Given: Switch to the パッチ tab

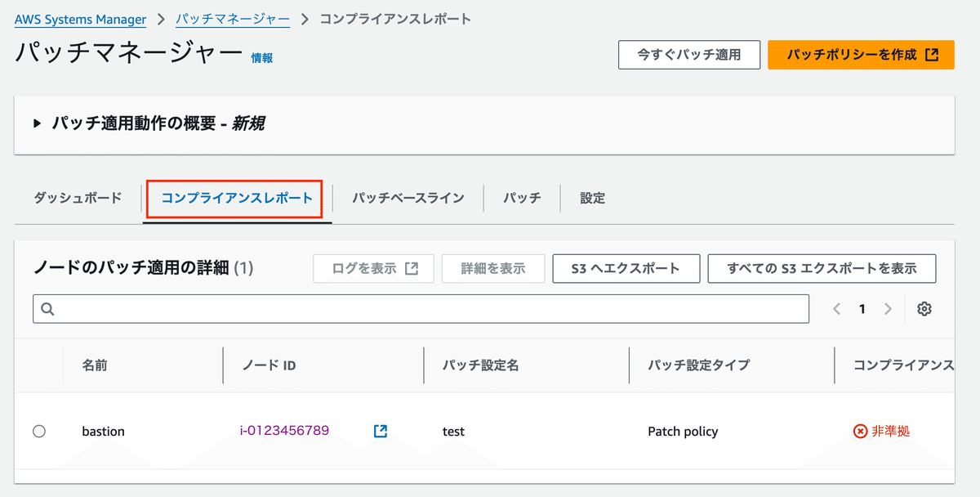Looking at the screenshot, I should click(522, 198).
